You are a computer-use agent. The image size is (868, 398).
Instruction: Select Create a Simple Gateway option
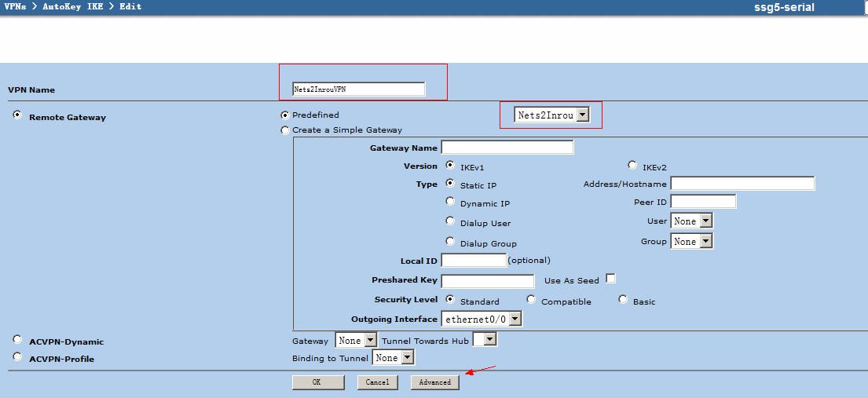click(x=285, y=130)
